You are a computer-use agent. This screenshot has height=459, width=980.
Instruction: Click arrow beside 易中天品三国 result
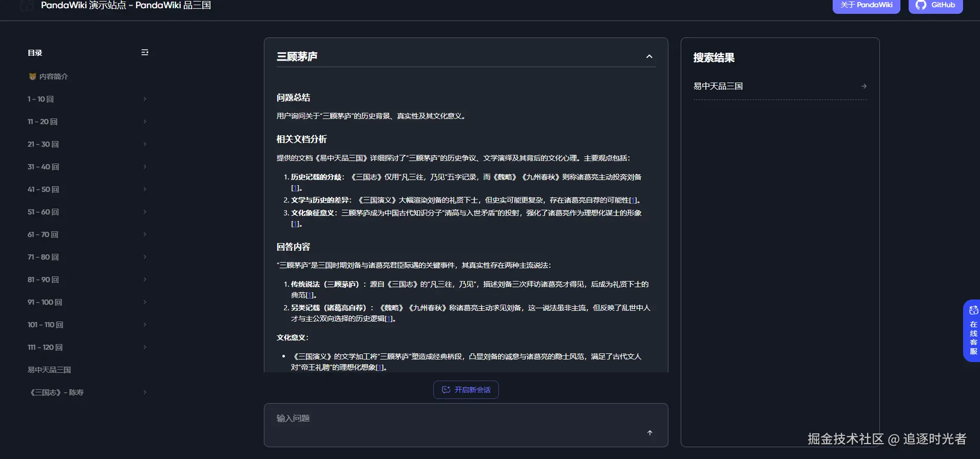click(x=864, y=86)
